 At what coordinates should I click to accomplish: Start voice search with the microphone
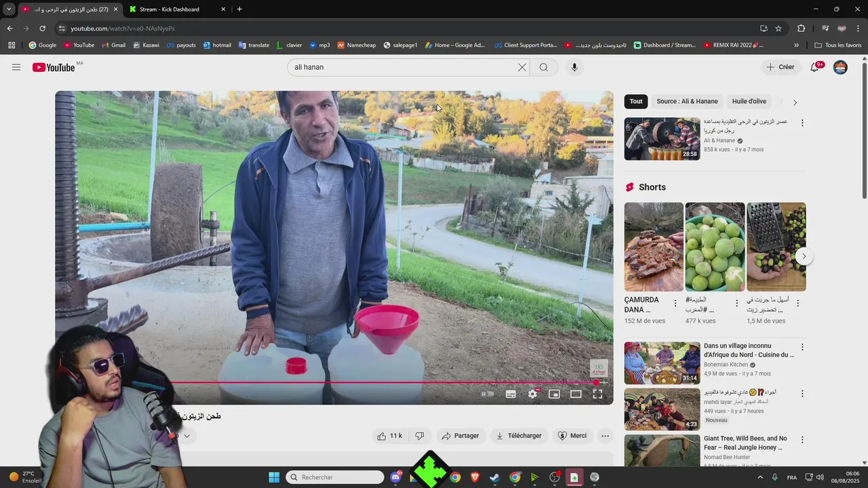574,67
